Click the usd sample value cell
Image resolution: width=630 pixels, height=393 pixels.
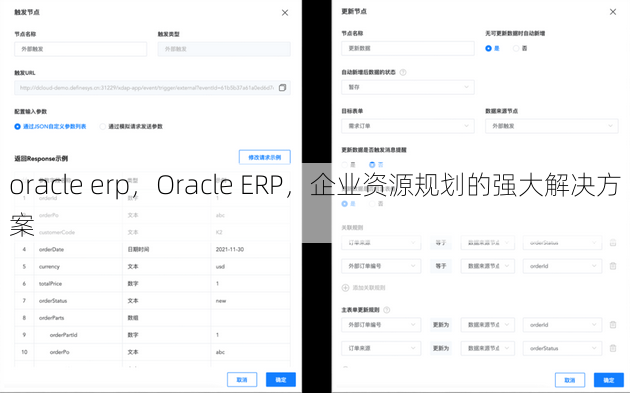(250, 266)
